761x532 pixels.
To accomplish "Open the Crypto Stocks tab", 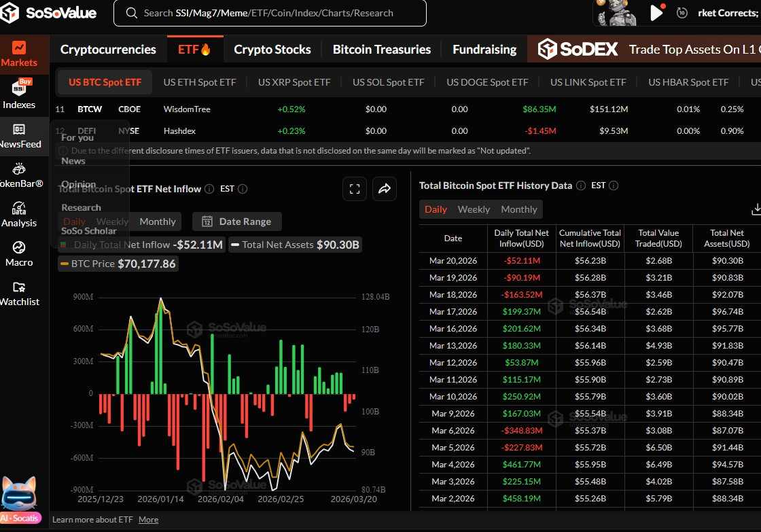I will pyautogui.click(x=272, y=50).
